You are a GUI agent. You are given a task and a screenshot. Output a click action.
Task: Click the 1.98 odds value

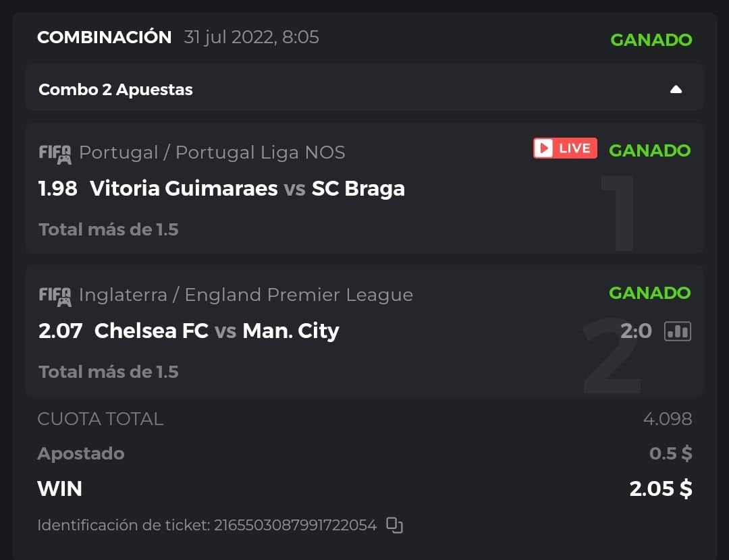pyautogui.click(x=58, y=188)
